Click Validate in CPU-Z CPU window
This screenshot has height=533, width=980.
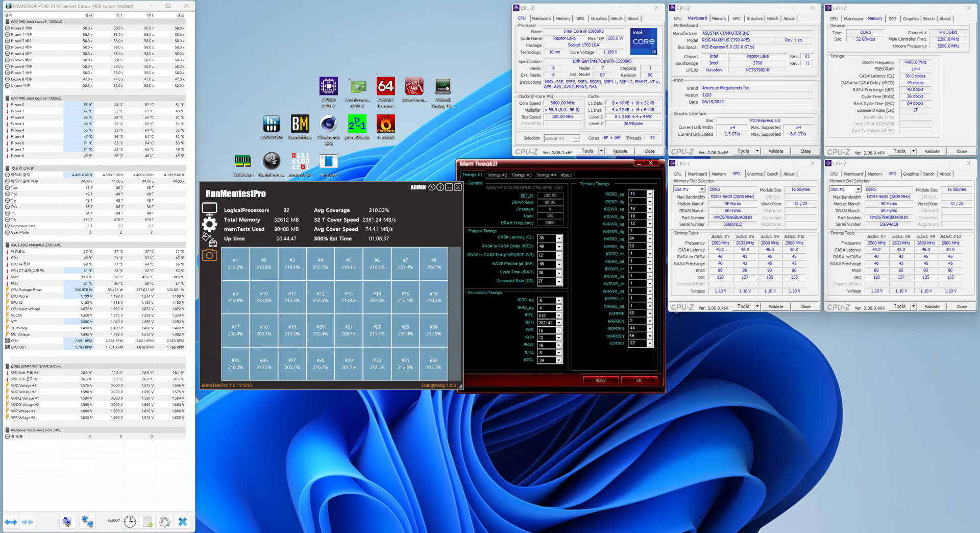click(x=620, y=151)
